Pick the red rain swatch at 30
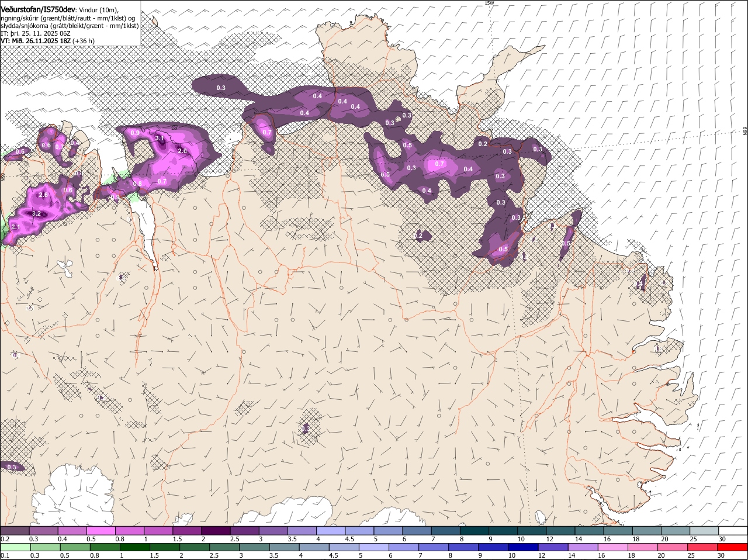The image size is (748, 560). tap(733, 547)
